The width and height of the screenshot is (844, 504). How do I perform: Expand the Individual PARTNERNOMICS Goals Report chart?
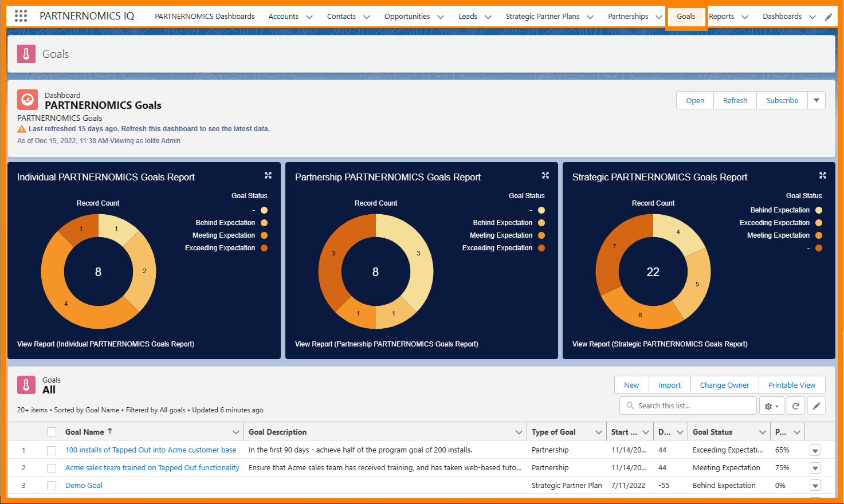(x=268, y=175)
